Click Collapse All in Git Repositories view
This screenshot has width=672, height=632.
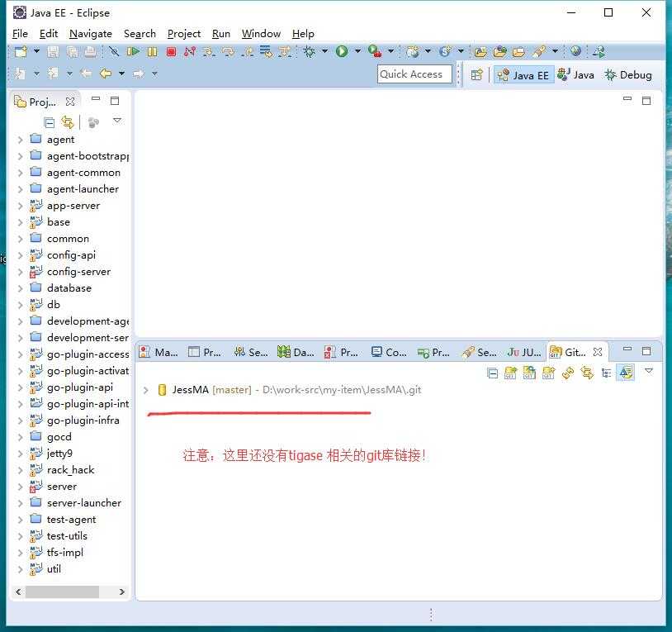click(492, 373)
